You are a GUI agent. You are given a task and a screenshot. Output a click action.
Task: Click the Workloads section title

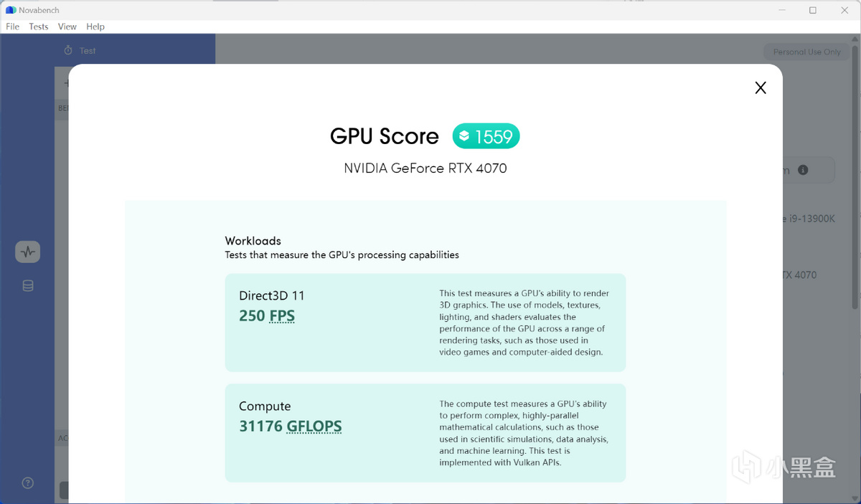tap(253, 241)
